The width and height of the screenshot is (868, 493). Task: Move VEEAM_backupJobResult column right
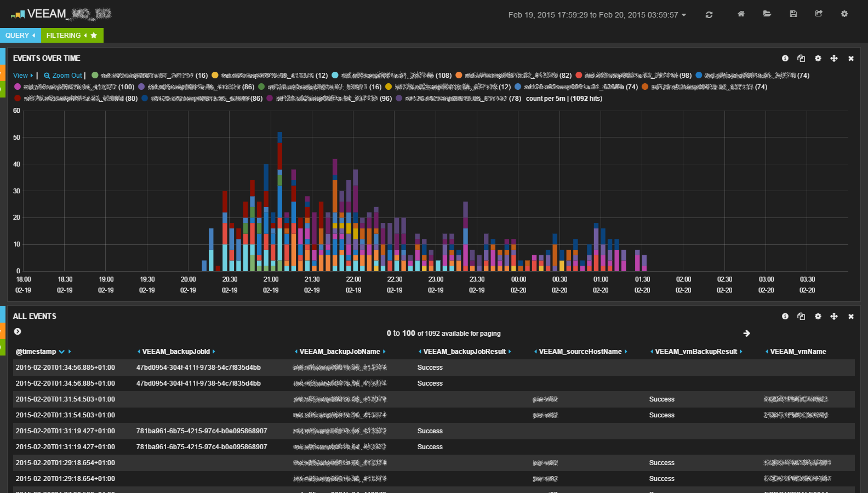click(510, 352)
